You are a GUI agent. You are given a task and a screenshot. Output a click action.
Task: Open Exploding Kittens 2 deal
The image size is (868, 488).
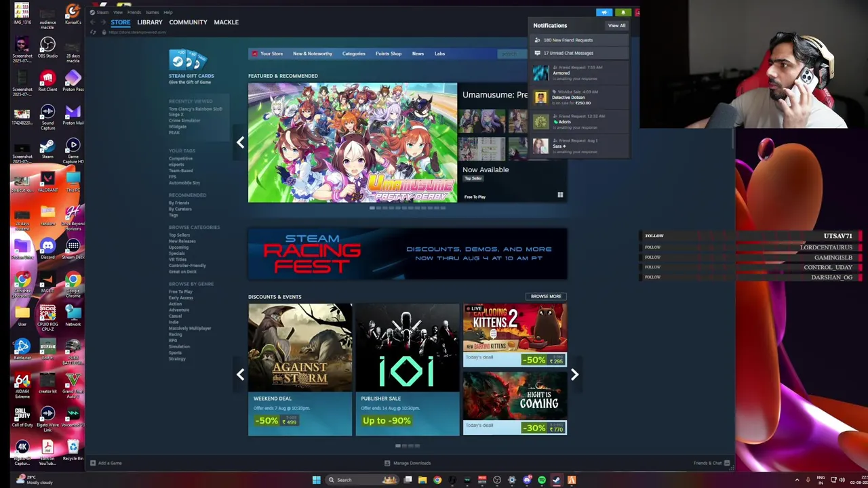[x=515, y=335]
